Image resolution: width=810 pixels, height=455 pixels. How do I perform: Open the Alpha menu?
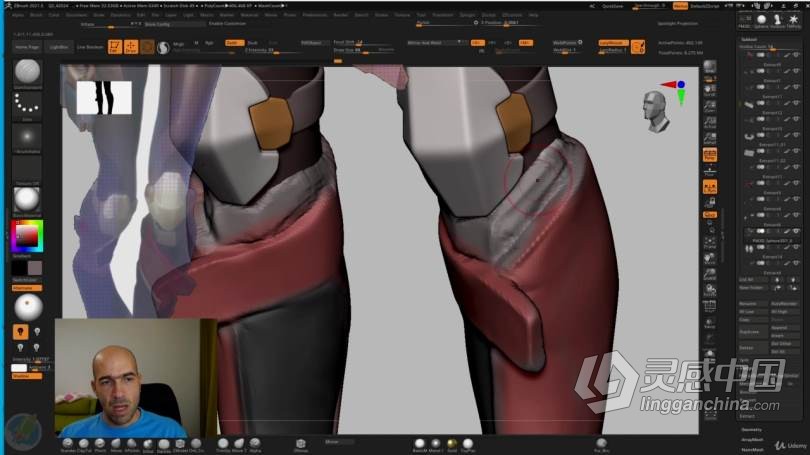18,15
